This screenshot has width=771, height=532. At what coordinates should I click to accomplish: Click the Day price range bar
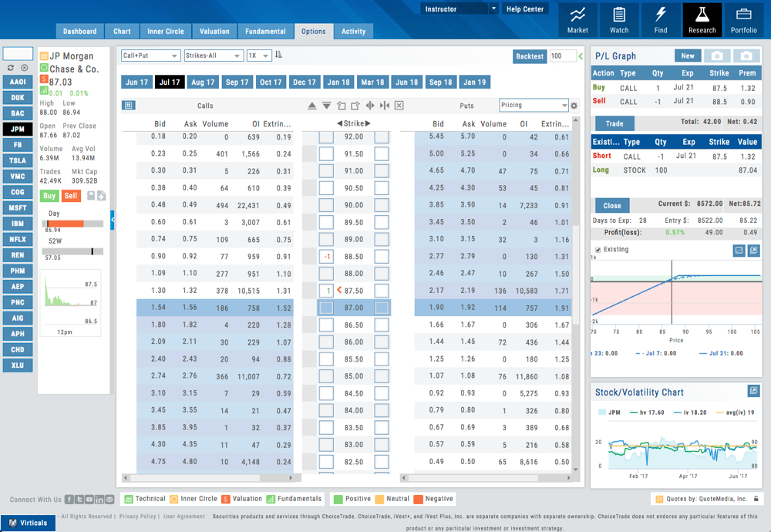72,224
